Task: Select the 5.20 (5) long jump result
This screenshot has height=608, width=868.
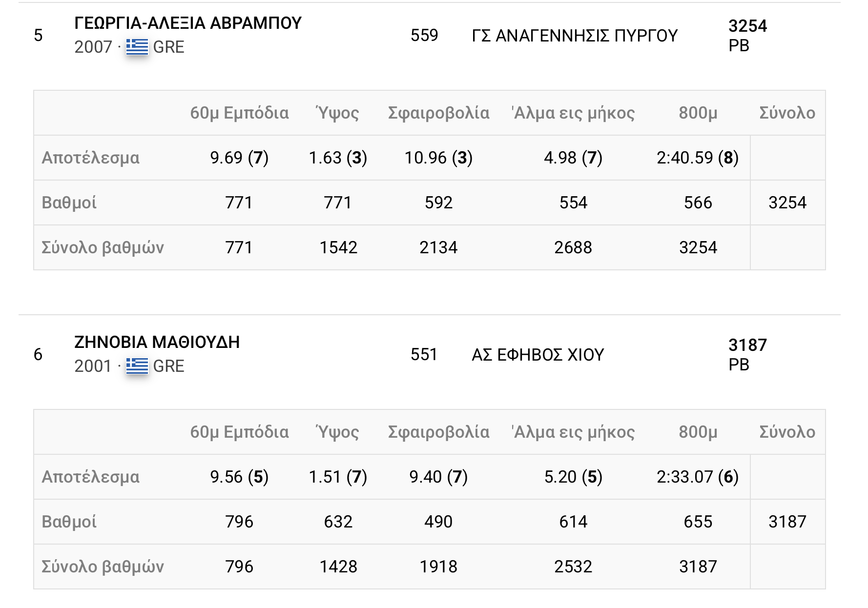Action: point(573,477)
